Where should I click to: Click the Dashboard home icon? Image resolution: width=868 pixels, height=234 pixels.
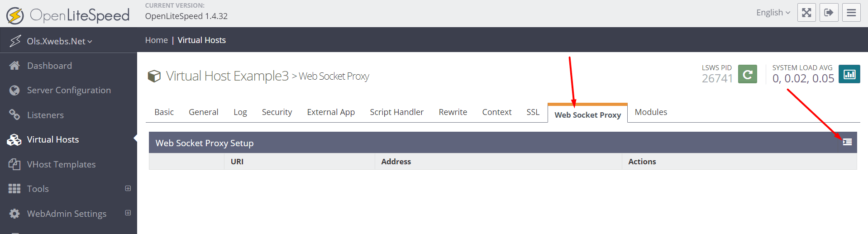[x=14, y=66]
